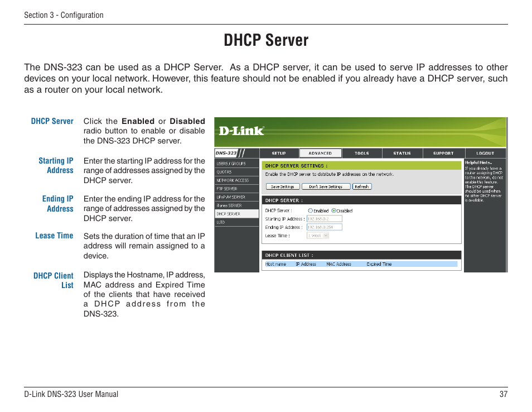
Task: Click 'D-Link DNS-323 User Manual' footer text
Action: 71,394
